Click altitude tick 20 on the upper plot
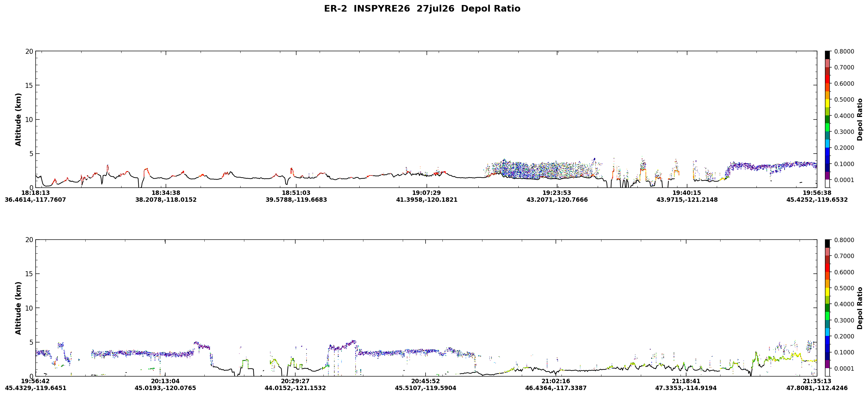Viewport: 868px width, 396px height. [29, 52]
